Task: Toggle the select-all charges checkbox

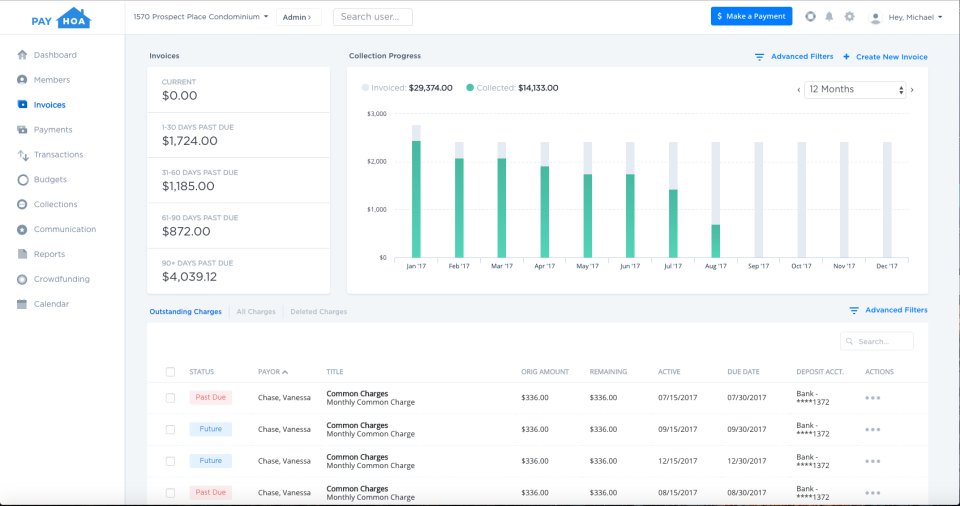Action: [170, 372]
